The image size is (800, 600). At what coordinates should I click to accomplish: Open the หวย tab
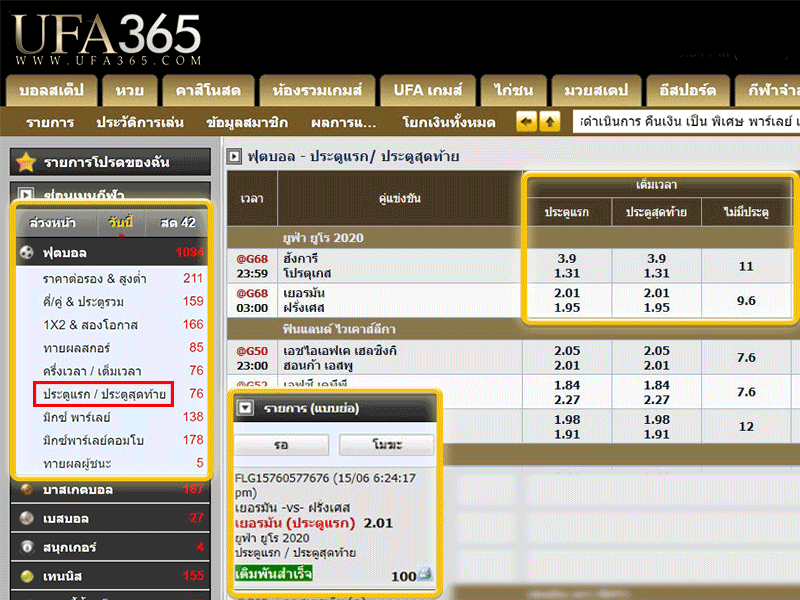click(130, 91)
